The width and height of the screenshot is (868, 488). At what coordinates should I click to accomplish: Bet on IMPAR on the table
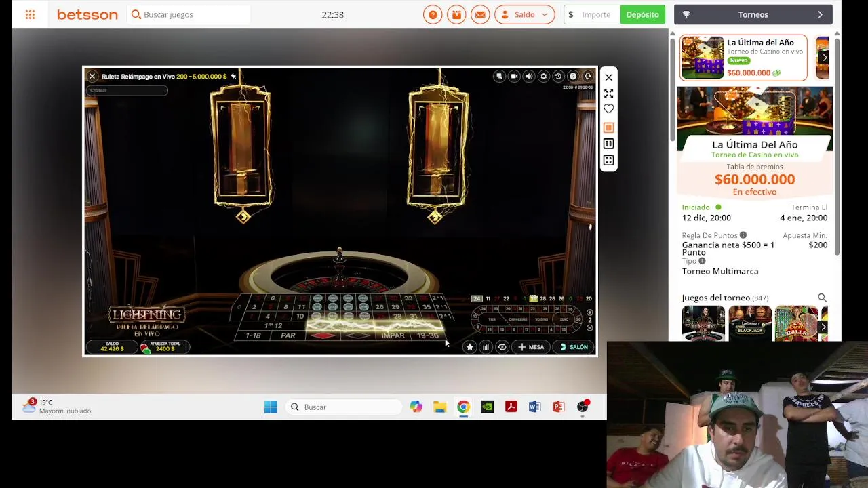(393, 335)
